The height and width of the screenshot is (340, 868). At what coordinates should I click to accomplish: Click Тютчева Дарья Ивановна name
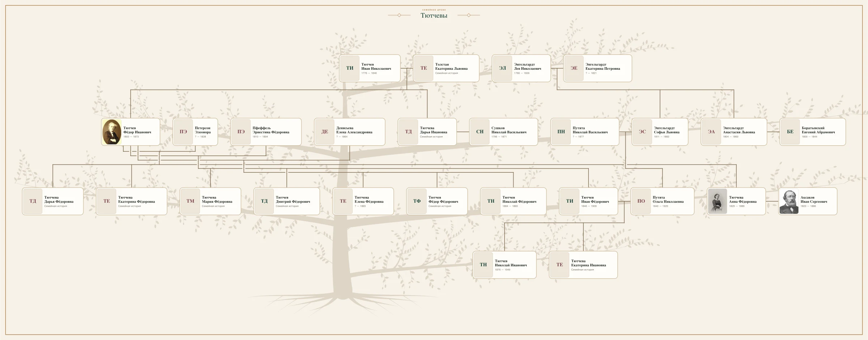[x=433, y=130]
